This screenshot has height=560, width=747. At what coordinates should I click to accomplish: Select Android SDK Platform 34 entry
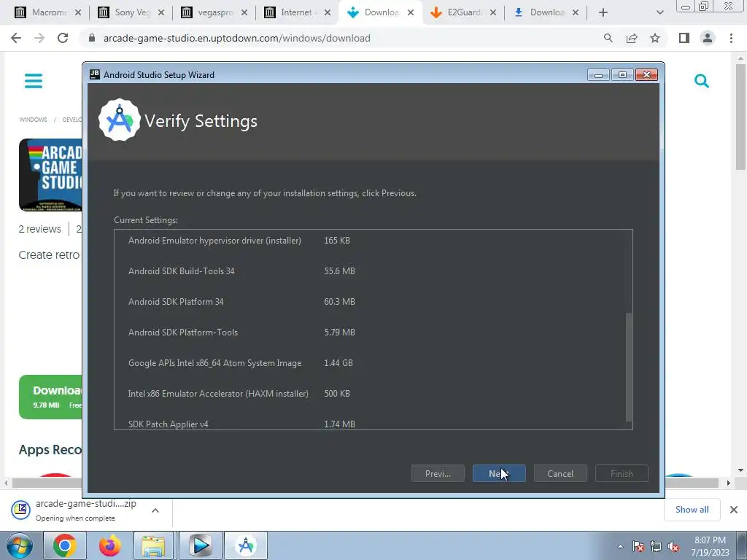[176, 301]
